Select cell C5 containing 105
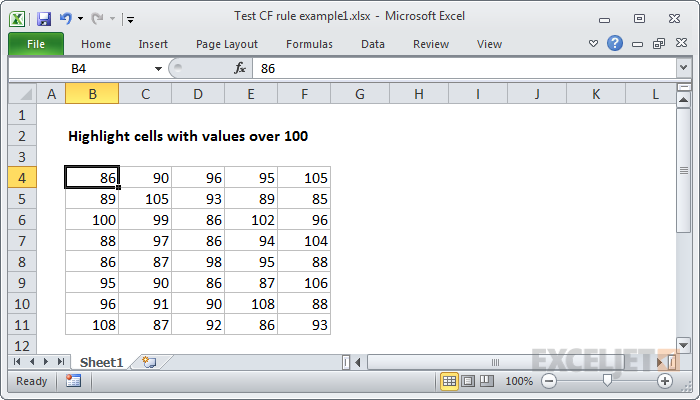The image size is (700, 400). (145, 199)
